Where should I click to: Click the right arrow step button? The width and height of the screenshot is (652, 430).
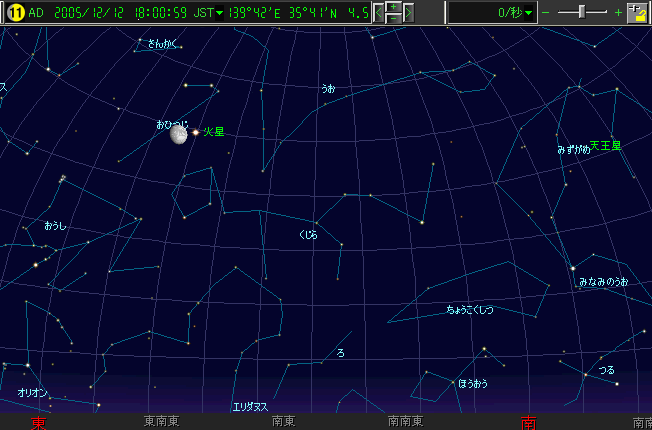(x=408, y=13)
